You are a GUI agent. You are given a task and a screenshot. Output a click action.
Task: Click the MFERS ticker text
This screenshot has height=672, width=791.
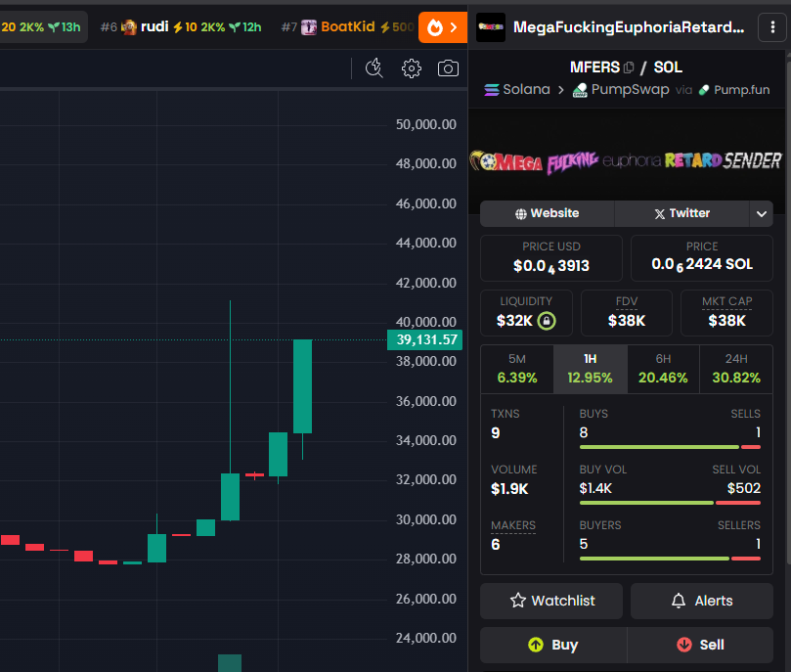594,67
